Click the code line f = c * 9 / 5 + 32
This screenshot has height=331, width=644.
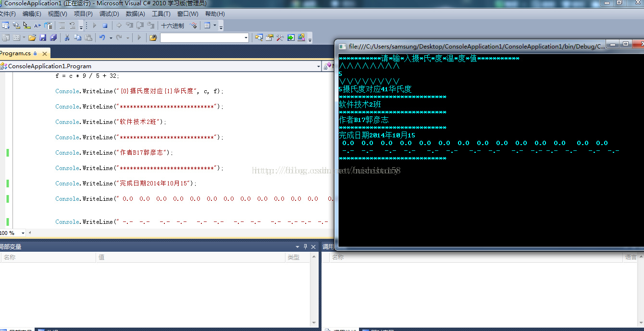tap(87, 76)
